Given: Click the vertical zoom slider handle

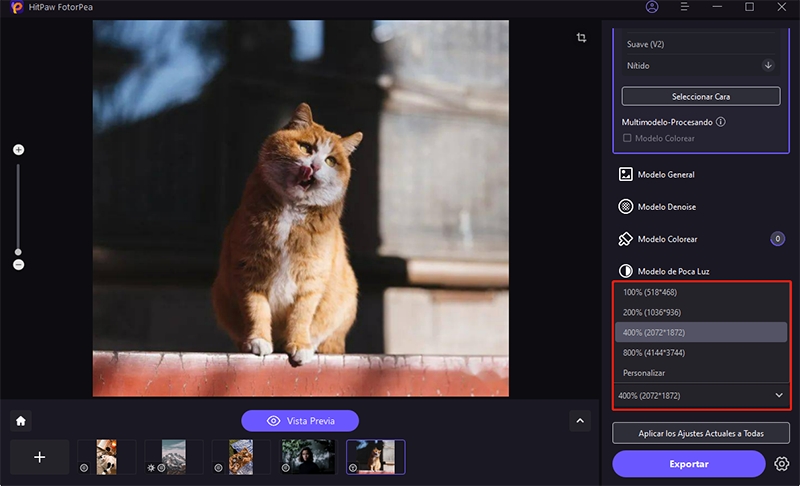Looking at the screenshot, I should coord(18,252).
